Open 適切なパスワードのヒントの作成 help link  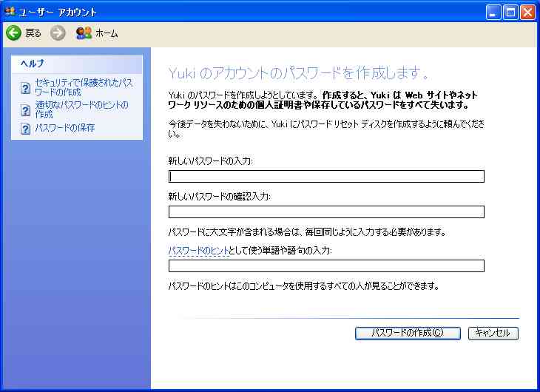point(82,109)
